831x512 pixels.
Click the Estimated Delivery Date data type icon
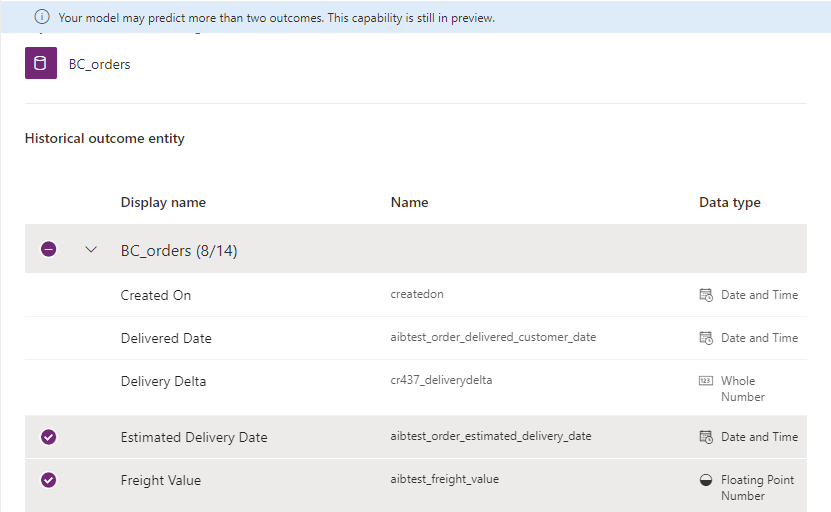(x=706, y=437)
